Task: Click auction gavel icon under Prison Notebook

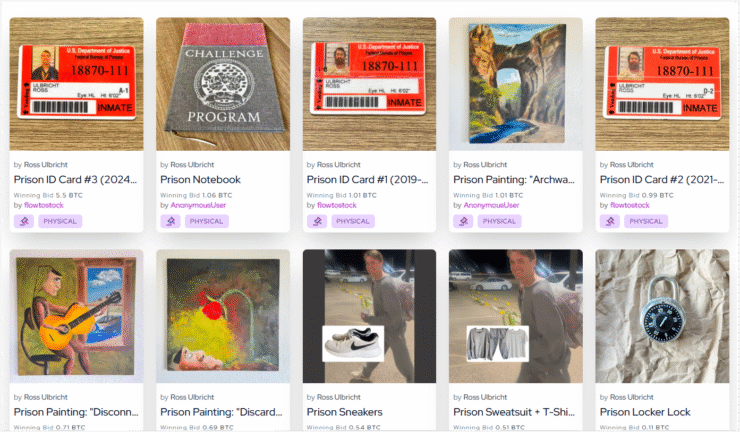Action: tap(170, 221)
